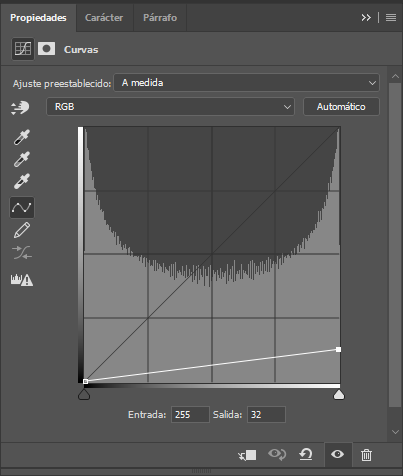Click the clip to layer icon

(247, 455)
